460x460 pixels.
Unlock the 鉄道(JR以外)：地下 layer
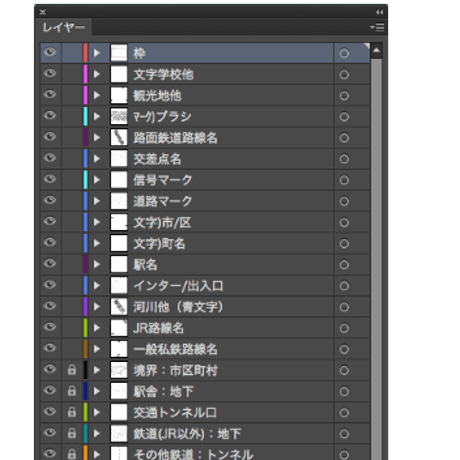pos(72,433)
